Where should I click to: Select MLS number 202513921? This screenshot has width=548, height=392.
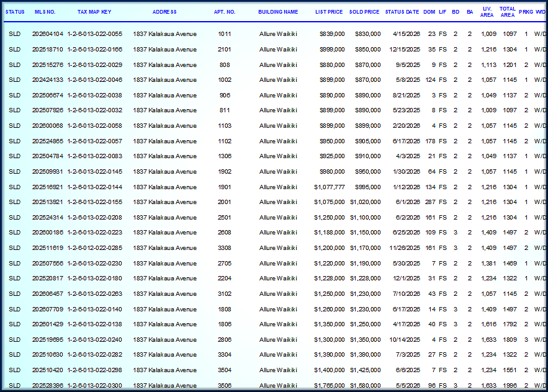pos(48,202)
